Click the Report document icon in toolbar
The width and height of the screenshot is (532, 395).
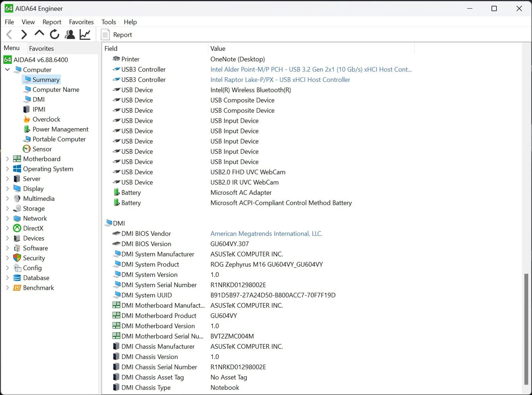click(x=105, y=35)
